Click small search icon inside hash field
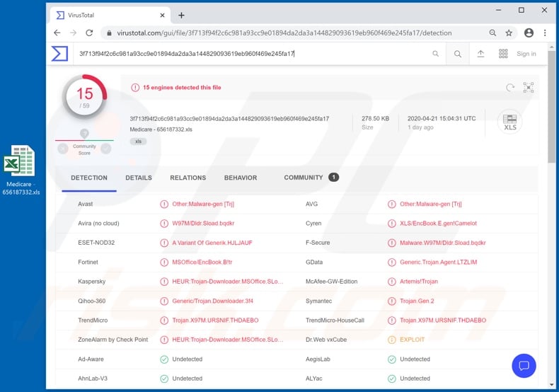This screenshot has width=559, height=392. pos(435,54)
